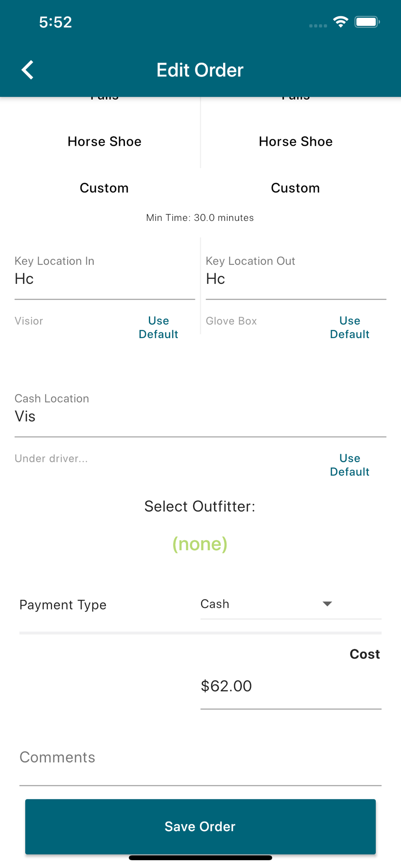The width and height of the screenshot is (401, 868).
Task: Edit the Cost amount field
Action: point(290,686)
